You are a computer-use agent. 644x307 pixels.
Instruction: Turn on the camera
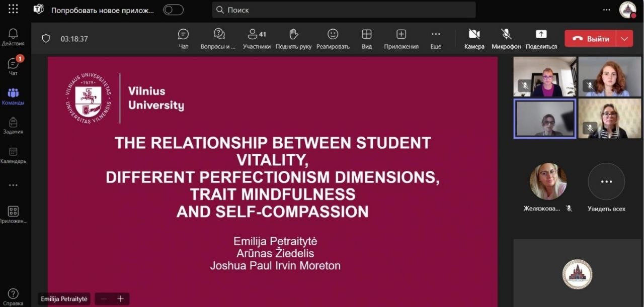click(474, 38)
